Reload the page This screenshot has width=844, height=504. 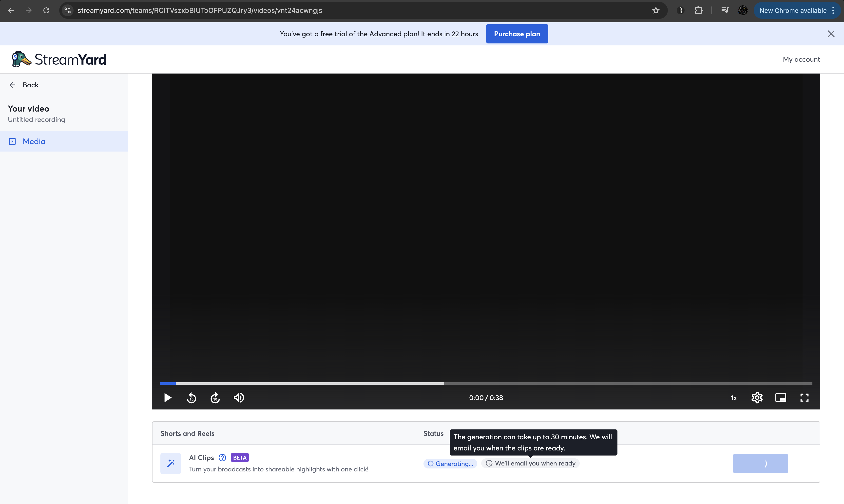(x=46, y=11)
